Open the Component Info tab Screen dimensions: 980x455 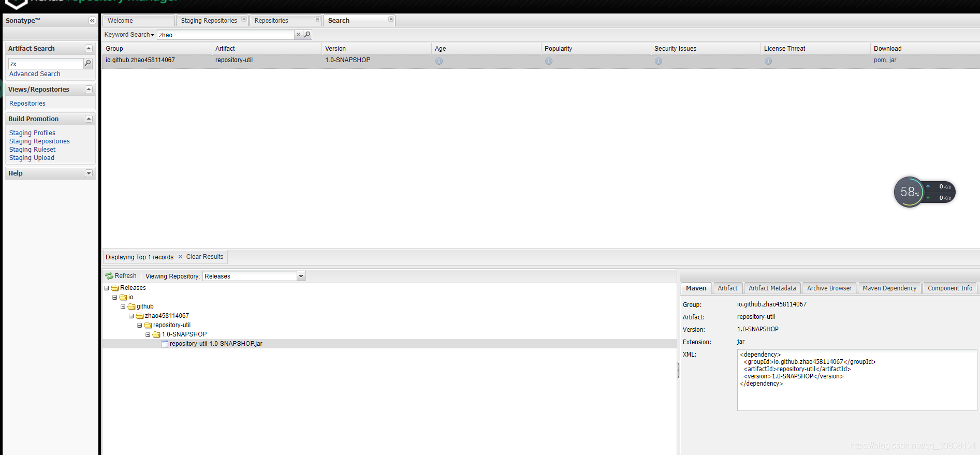pos(950,288)
